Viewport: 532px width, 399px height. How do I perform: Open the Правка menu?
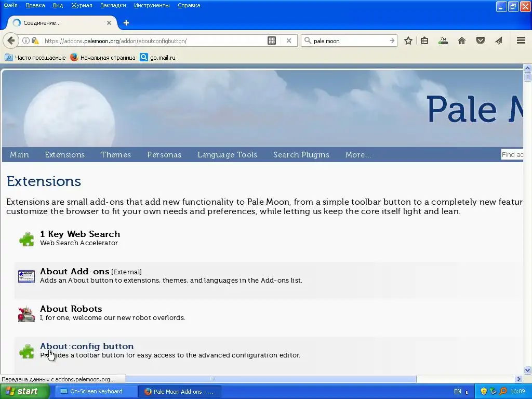[x=35, y=5]
